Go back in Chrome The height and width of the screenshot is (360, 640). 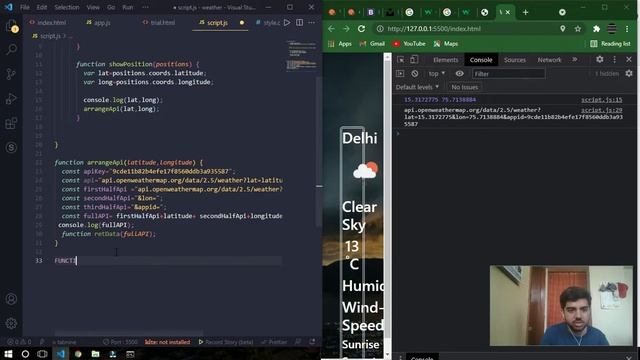(x=331, y=29)
